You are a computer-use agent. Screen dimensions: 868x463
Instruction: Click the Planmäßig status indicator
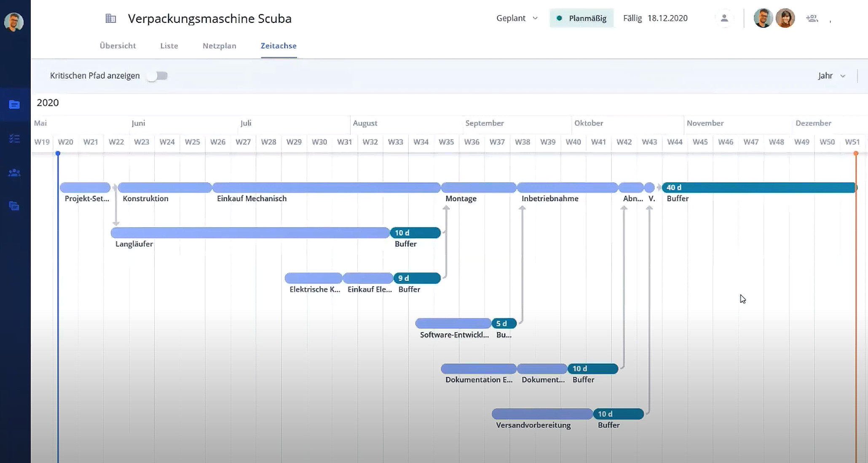pyautogui.click(x=581, y=18)
